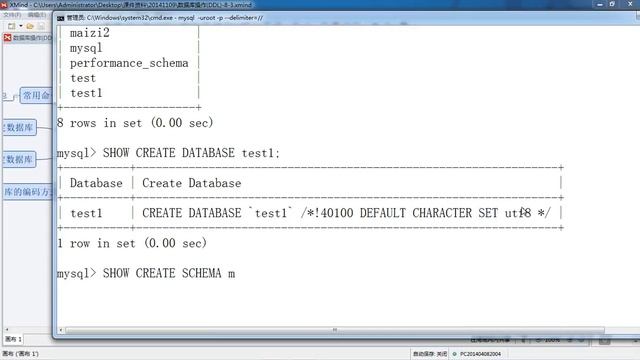The image size is (640, 360).
Task: Click the Open folder icon in XMind toolbar
Action: pyautogui.click(x=30, y=26)
